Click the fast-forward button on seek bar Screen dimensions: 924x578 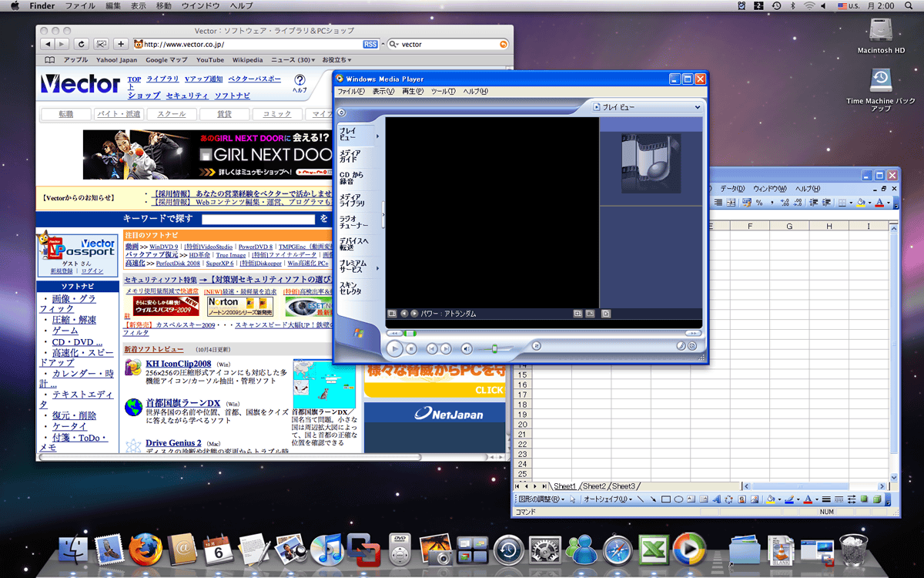coord(693,333)
